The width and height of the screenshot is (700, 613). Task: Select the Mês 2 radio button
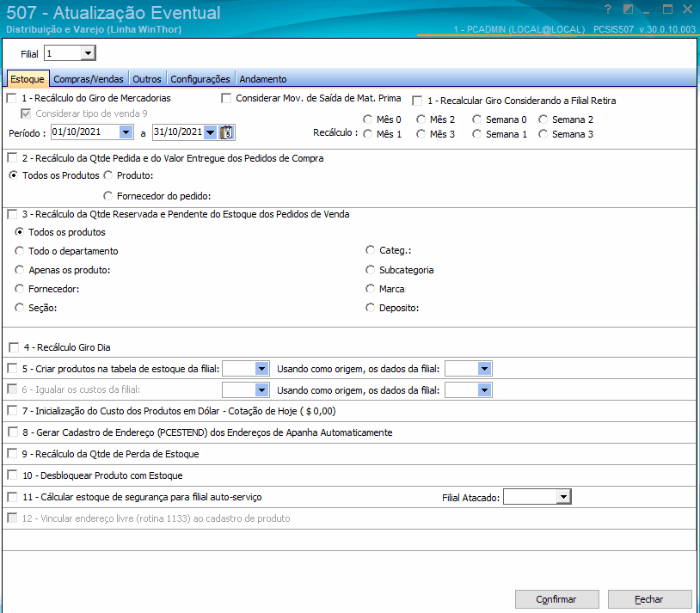421,120
